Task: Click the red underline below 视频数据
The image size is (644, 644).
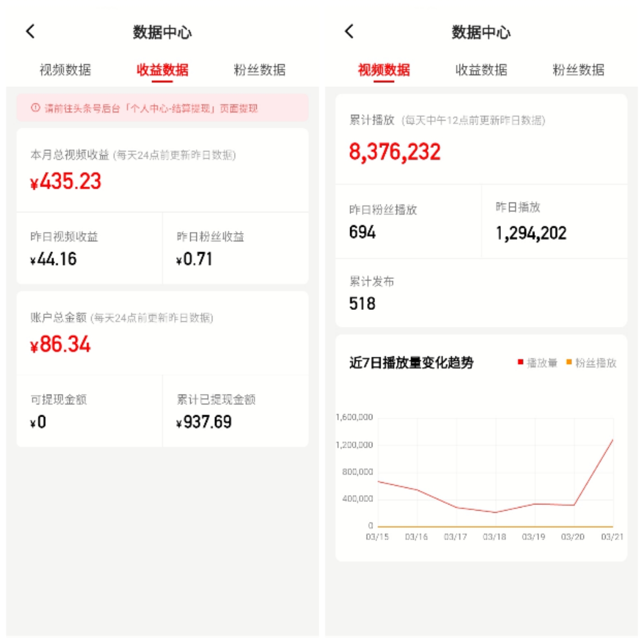Action: coord(386,82)
